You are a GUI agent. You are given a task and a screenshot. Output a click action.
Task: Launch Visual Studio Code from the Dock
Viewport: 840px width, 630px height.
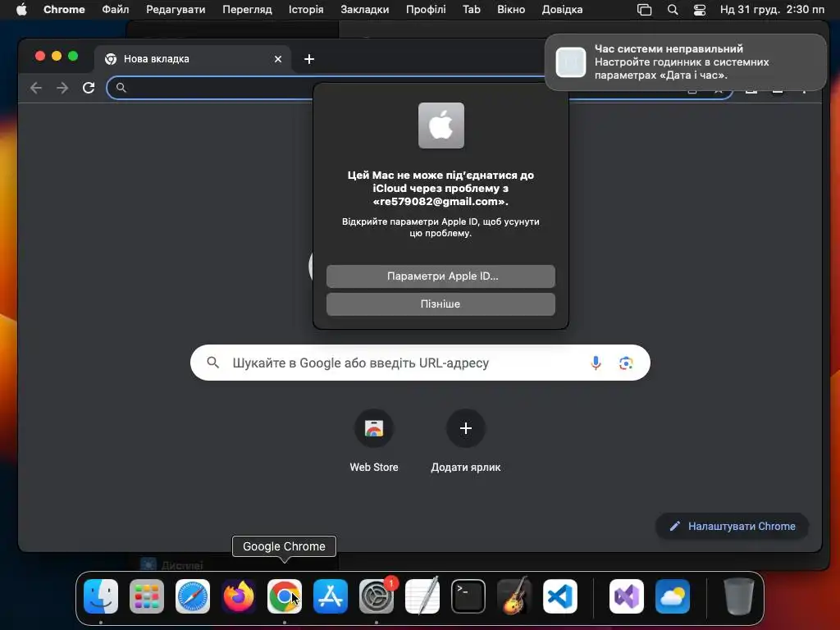point(560,596)
